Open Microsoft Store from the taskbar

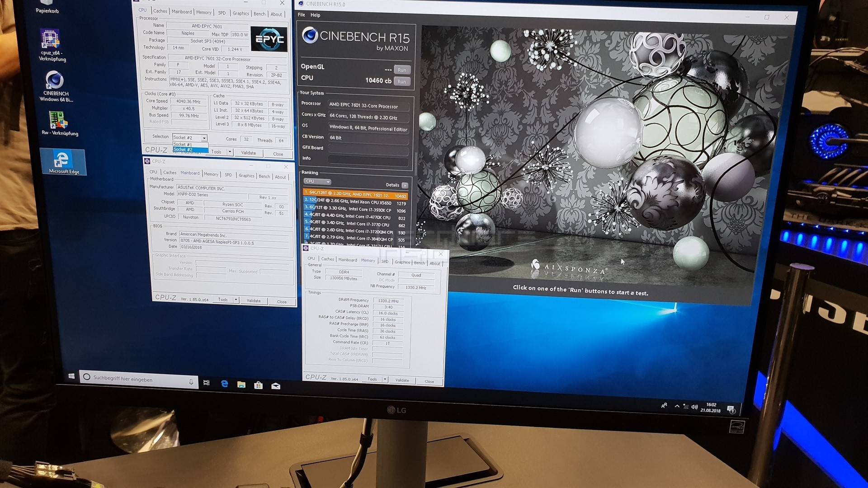pyautogui.click(x=258, y=385)
